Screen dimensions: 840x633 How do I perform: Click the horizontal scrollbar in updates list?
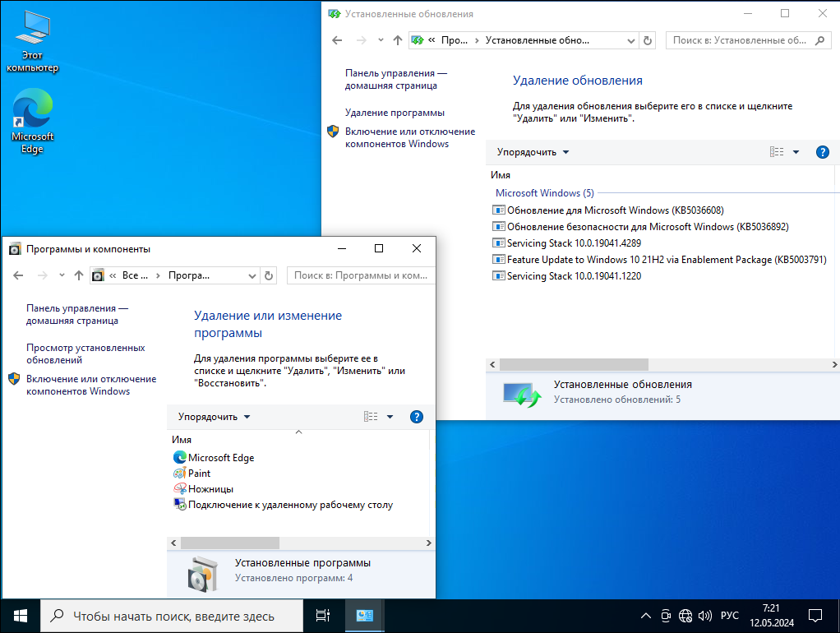[574, 364]
